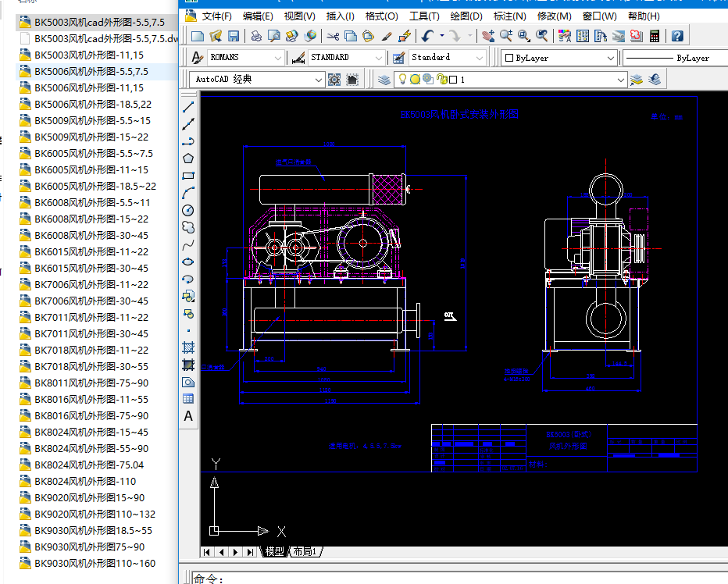Open the AutoCAD 经典 workspace dropdown
This screenshot has height=584, width=728.
[318, 80]
